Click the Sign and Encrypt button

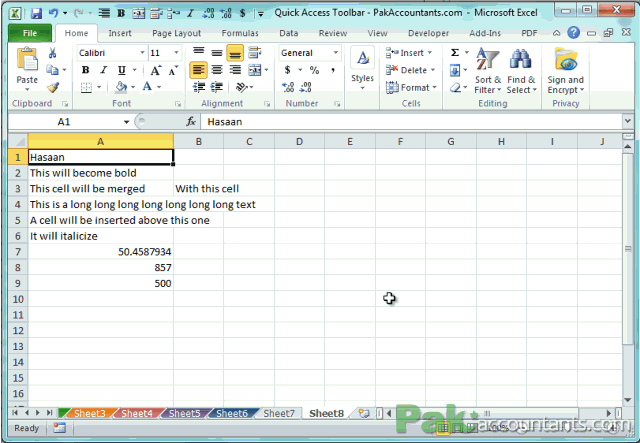[566, 71]
